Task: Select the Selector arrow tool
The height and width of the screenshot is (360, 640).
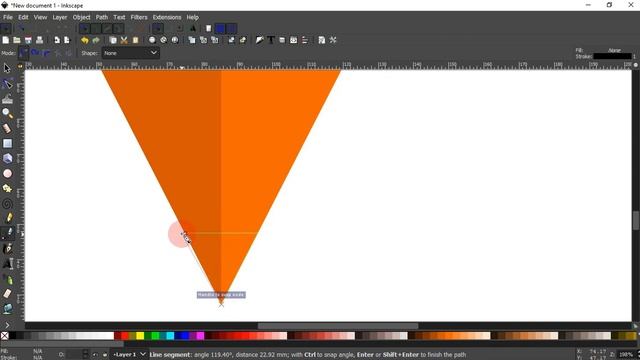Action: coord(7,68)
